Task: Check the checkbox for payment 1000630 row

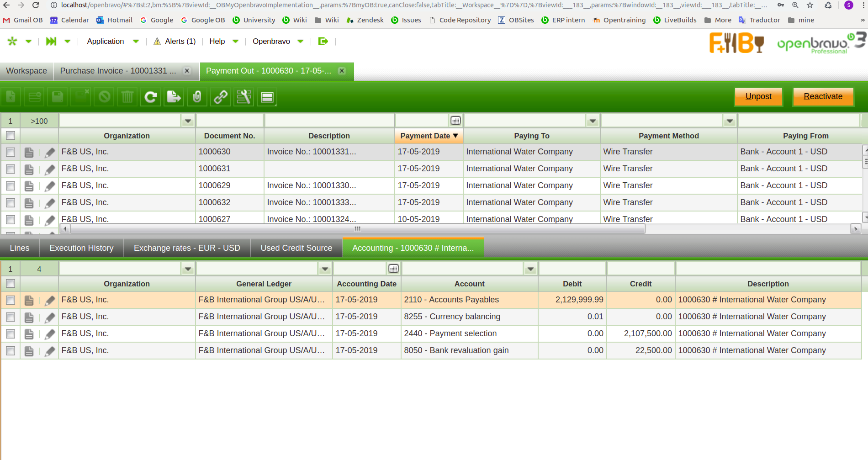Action: click(11, 152)
